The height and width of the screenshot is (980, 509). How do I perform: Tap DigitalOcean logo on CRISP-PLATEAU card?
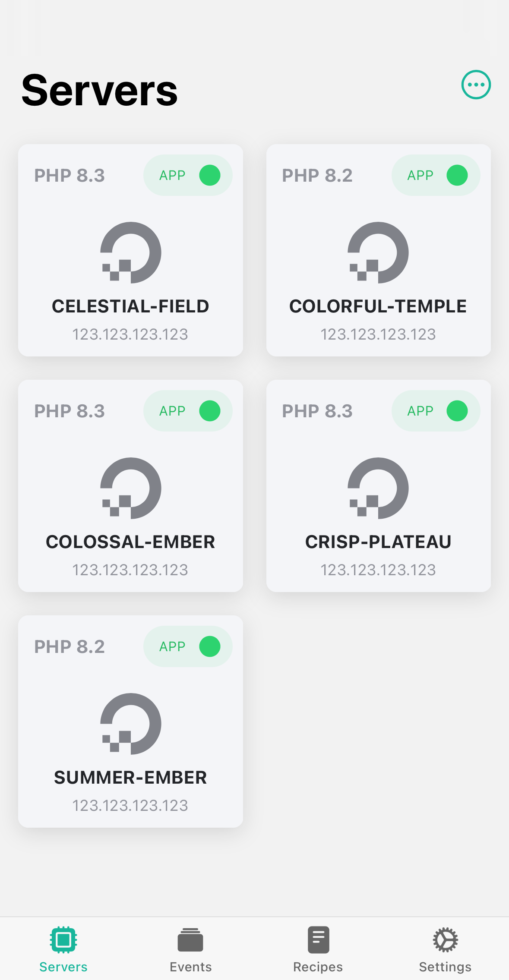[x=378, y=488]
